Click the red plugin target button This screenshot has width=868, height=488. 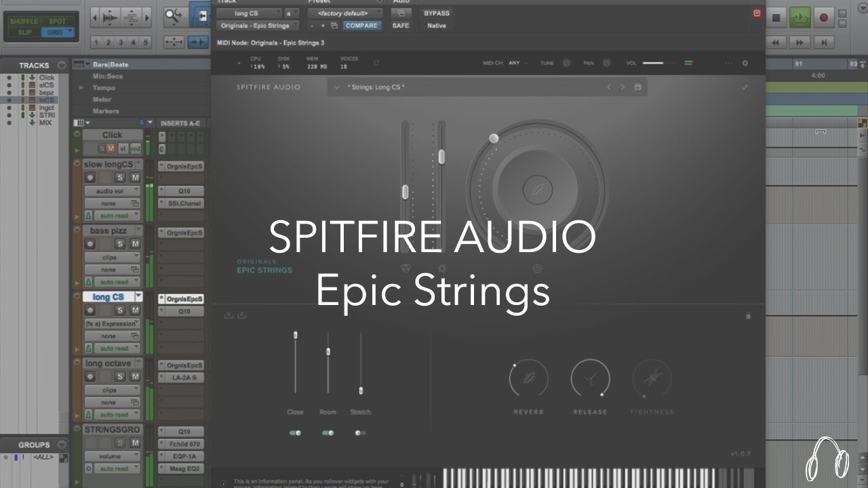(757, 13)
